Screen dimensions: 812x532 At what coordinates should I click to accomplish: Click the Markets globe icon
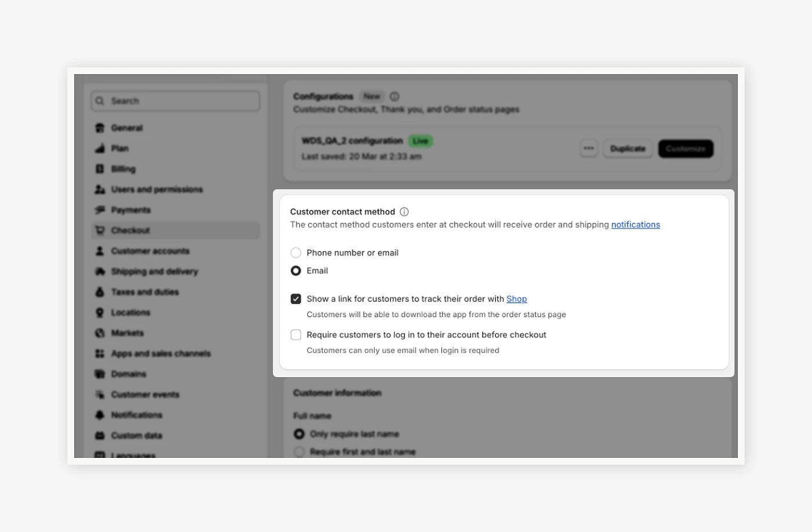[x=100, y=333]
